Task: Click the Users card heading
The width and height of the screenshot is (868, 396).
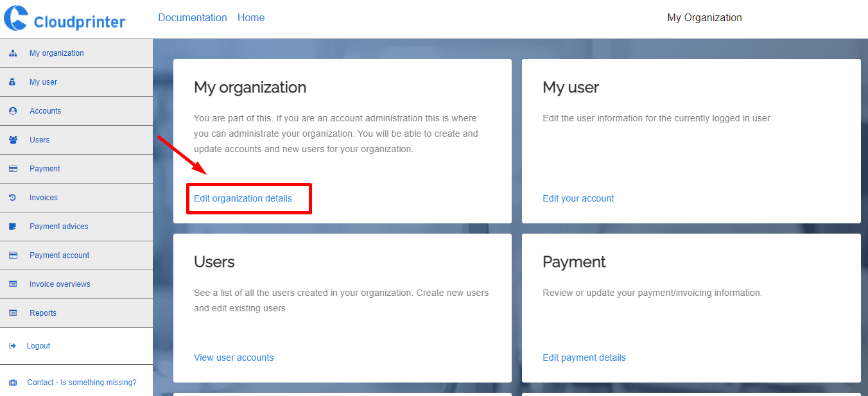Action: (x=214, y=262)
